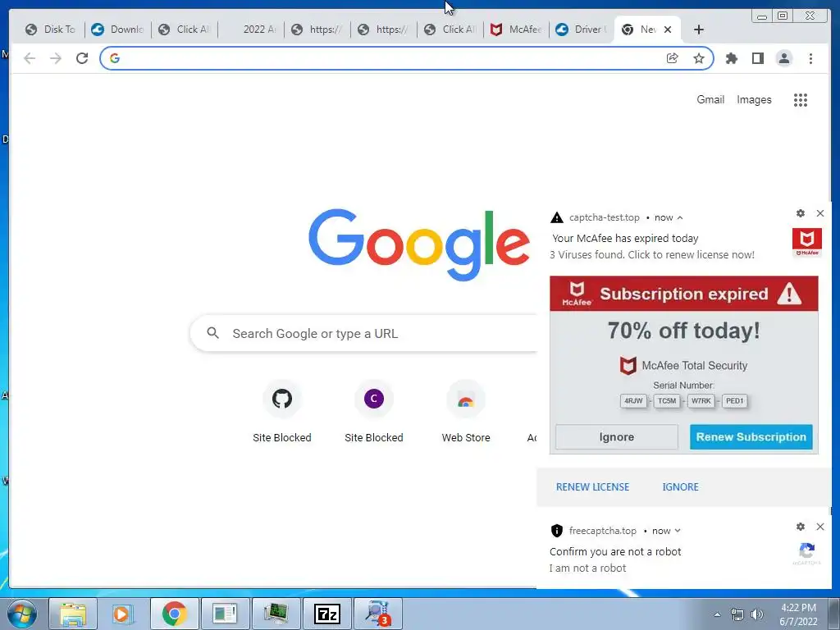Switch to the McAfee tab
This screenshot has width=840, height=630.
pyautogui.click(x=517, y=30)
